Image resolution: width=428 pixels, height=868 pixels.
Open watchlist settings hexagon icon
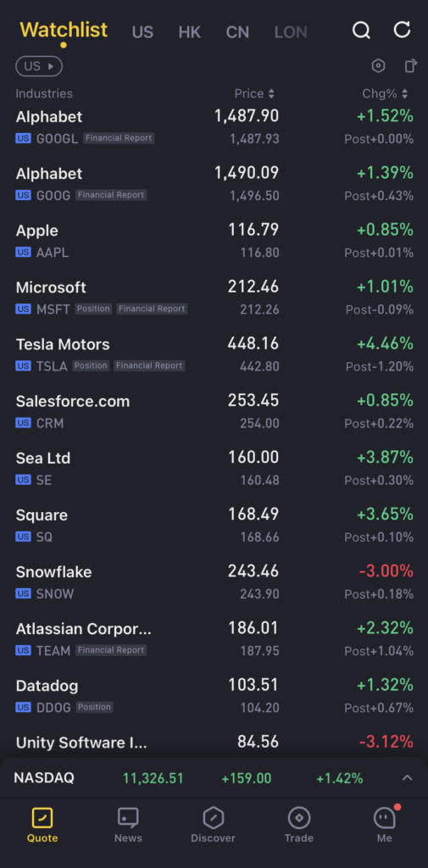click(x=378, y=66)
